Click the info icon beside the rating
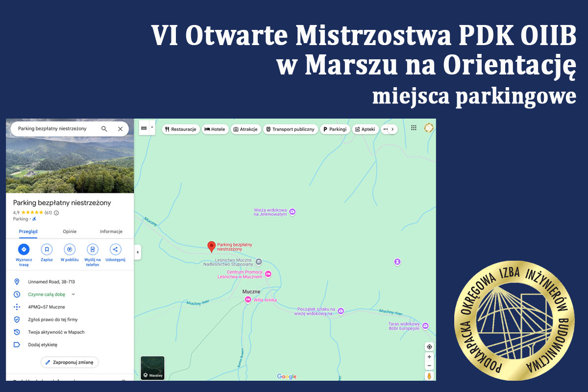 [x=56, y=213]
